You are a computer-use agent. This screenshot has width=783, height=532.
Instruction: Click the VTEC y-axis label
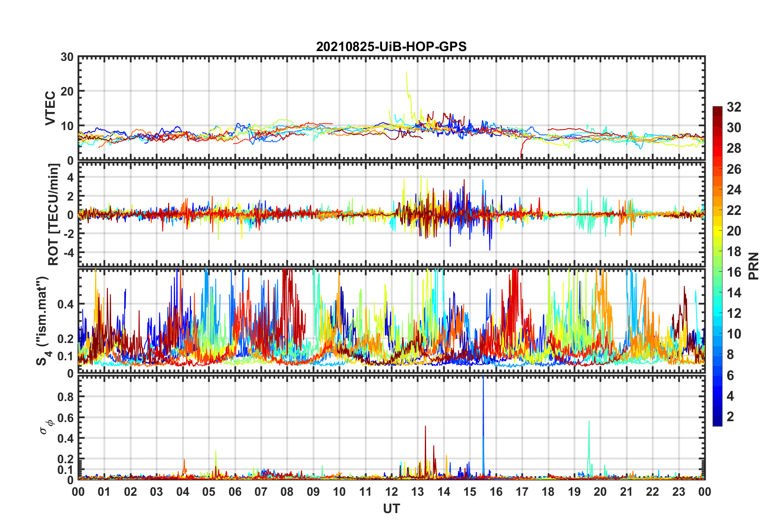(50, 108)
